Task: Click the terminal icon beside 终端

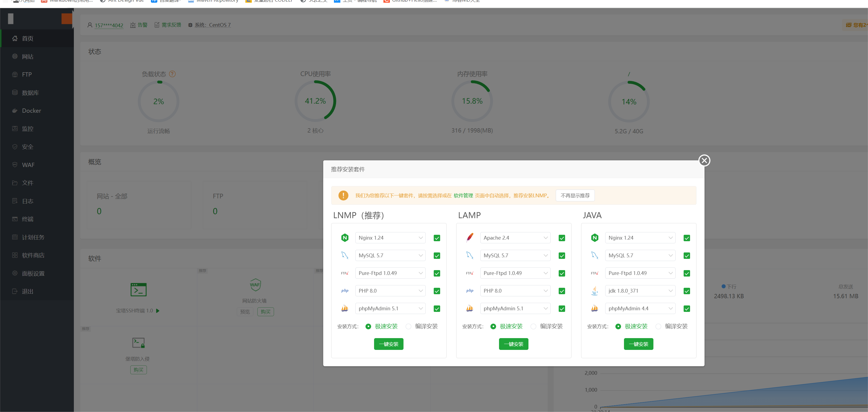Action: 15,219
